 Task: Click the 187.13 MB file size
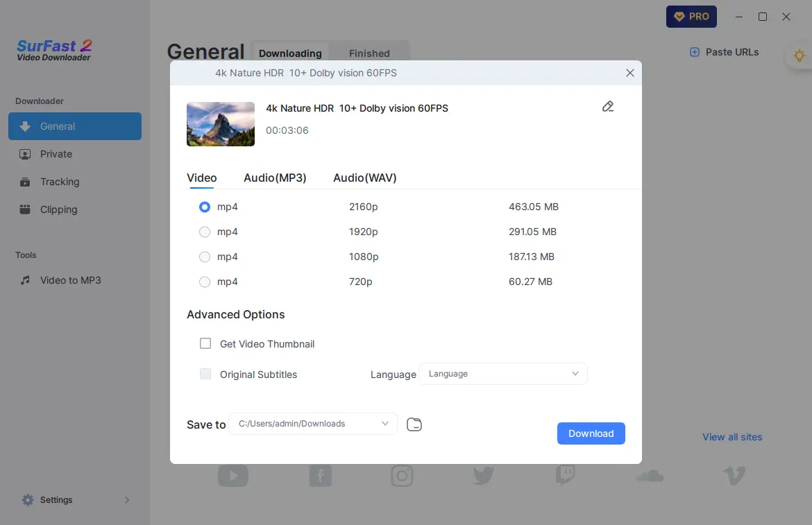tap(532, 257)
